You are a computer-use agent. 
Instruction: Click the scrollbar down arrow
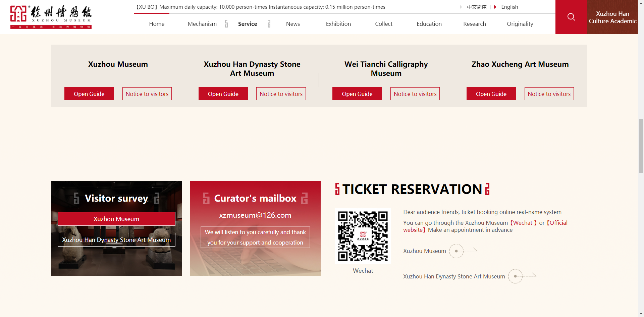641,314
